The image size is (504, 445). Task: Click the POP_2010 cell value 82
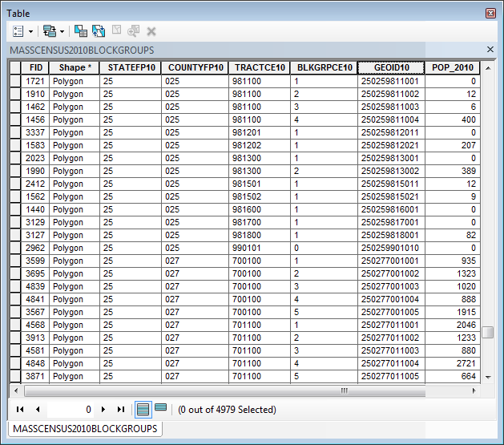[x=453, y=235]
